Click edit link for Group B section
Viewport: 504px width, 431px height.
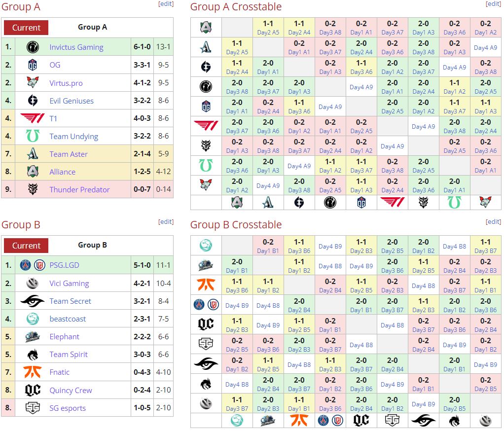(166, 221)
